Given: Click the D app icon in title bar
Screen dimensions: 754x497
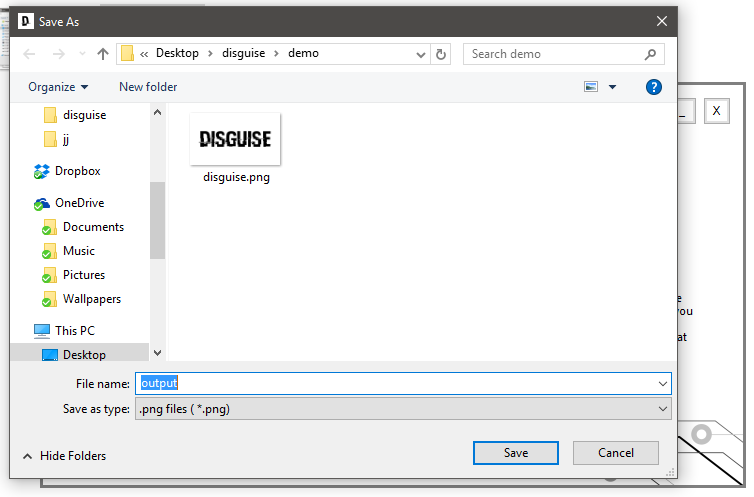Looking at the screenshot, I should click(x=25, y=21).
